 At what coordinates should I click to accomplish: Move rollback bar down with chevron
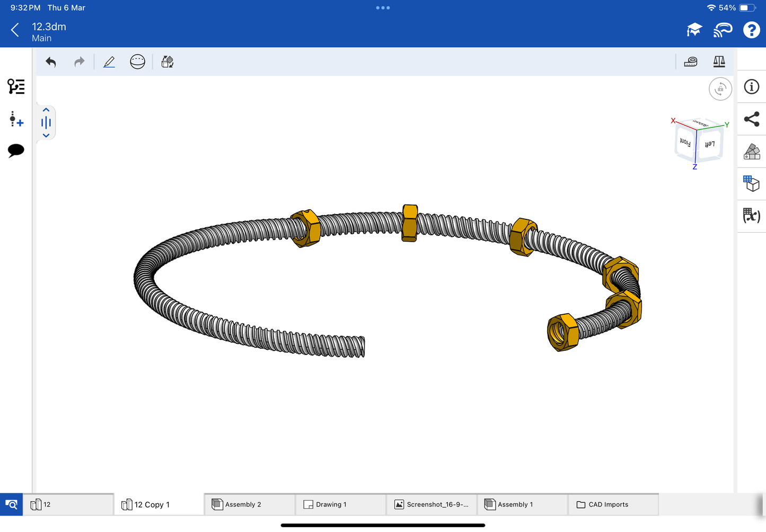point(46,136)
